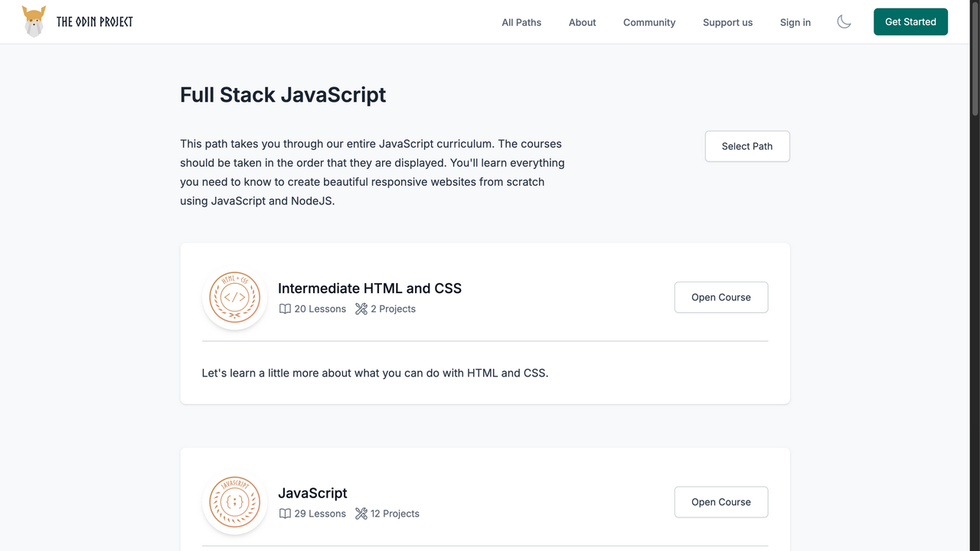The height and width of the screenshot is (551, 980).
Task: Click the Sign in link
Action: [x=795, y=22]
